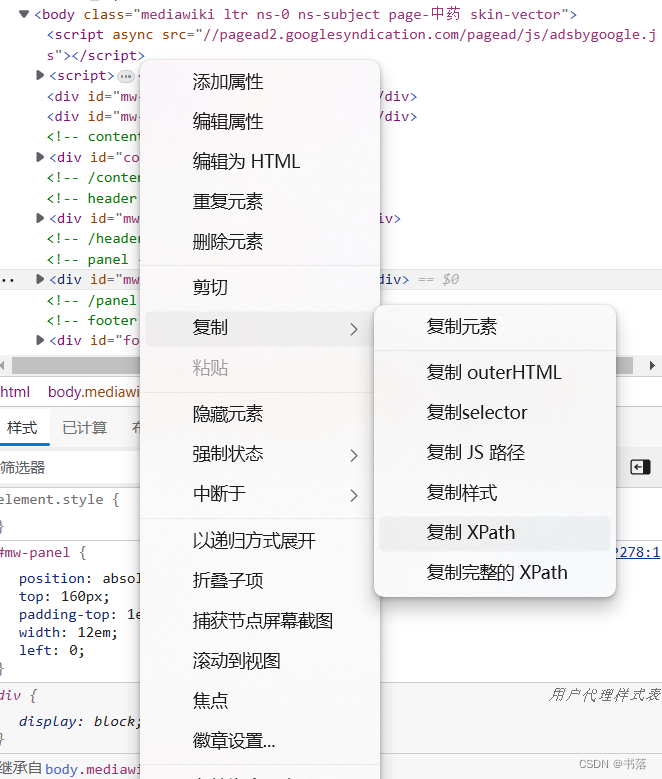Click the ellipsis badge beside script tag
Viewport: 662px width, 779px height.
click(126, 77)
